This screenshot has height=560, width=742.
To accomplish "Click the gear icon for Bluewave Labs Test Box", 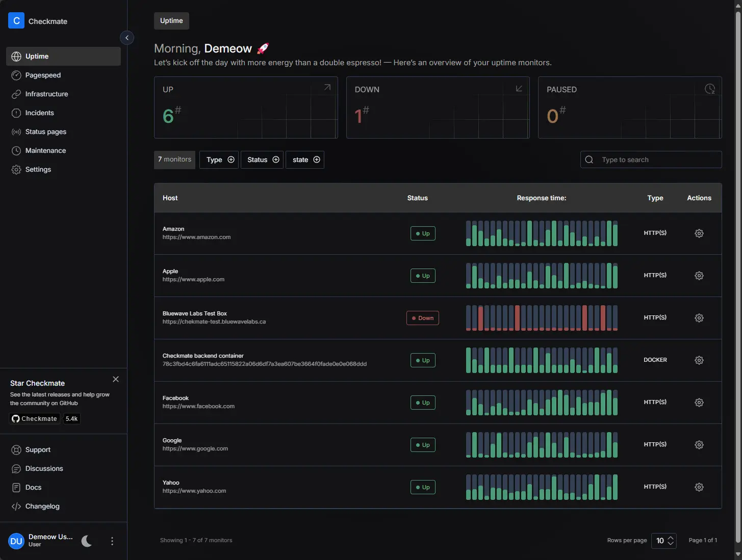I will click(x=699, y=318).
